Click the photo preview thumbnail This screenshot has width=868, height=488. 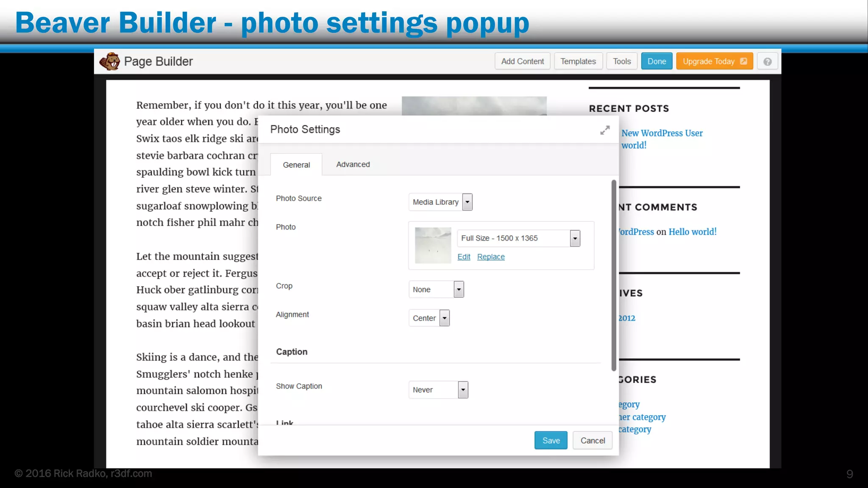click(x=433, y=245)
